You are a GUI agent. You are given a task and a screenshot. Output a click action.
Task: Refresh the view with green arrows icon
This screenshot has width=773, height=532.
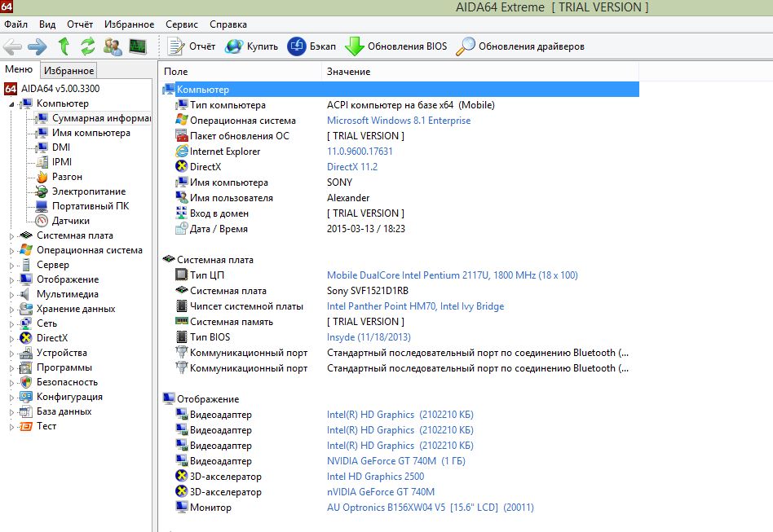[x=88, y=46]
